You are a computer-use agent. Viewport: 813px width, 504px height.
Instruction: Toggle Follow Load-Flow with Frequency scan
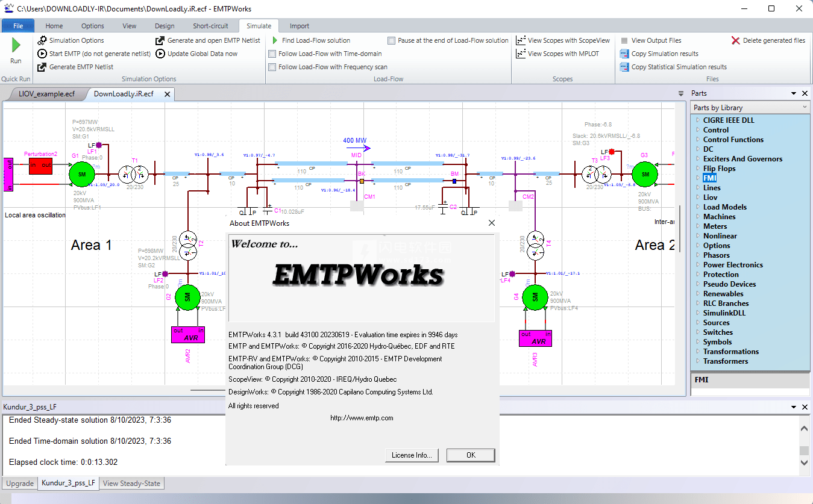[272, 67]
